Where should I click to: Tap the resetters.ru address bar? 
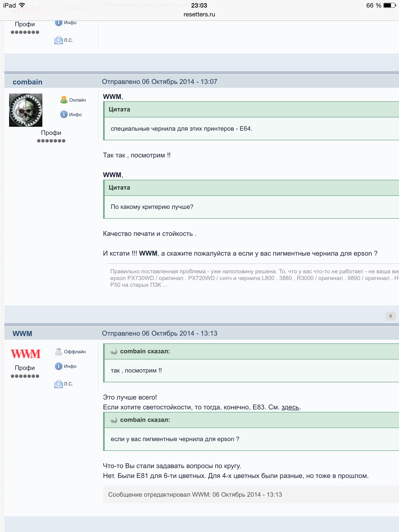199,15
